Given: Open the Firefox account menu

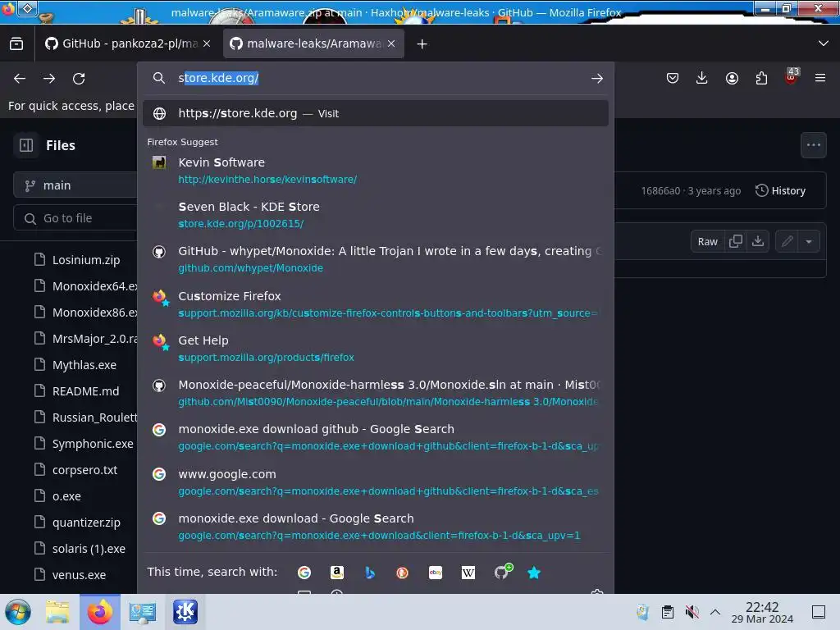Looking at the screenshot, I should point(732,78).
